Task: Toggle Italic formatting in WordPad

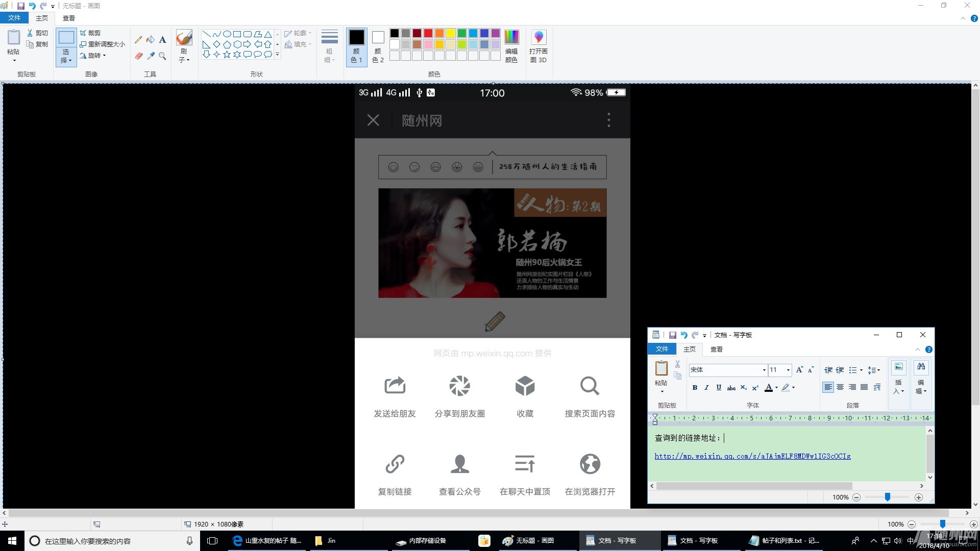Action: click(x=706, y=388)
